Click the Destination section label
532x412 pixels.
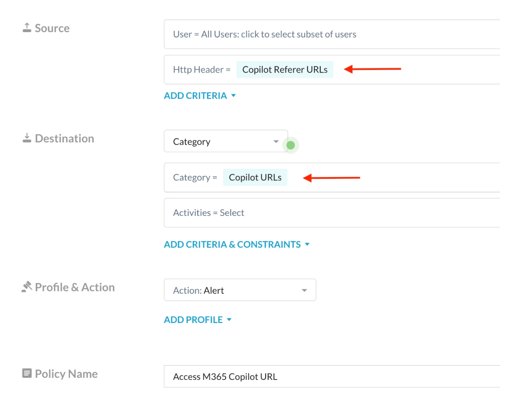65,138
